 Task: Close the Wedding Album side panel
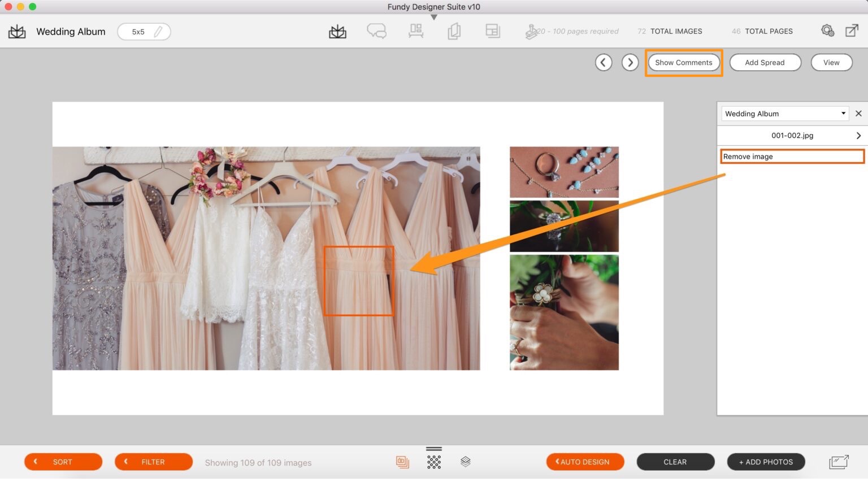[858, 114]
